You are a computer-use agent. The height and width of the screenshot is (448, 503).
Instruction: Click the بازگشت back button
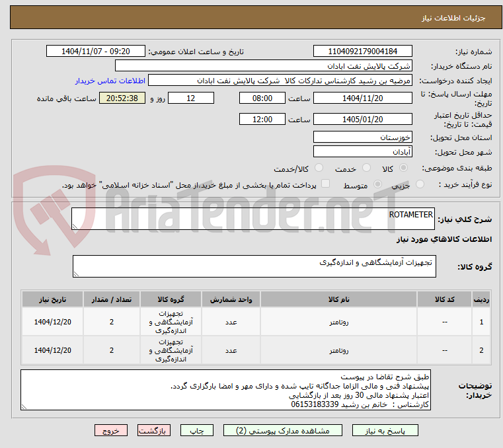pyautogui.click(x=153, y=430)
